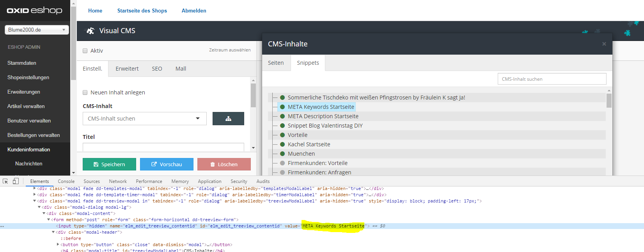Click the Visual CMS puzzle logo icon
Screen dimensions: 644x252
[x=90, y=31]
